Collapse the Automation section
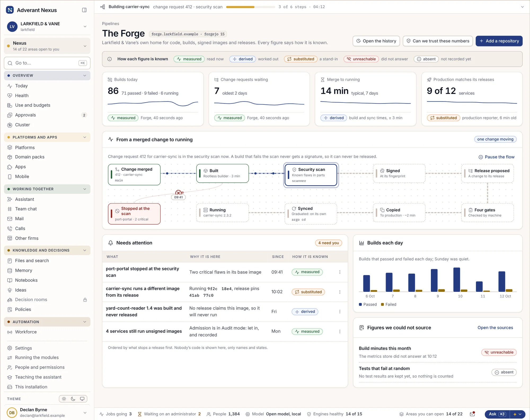 pos(85,322)
